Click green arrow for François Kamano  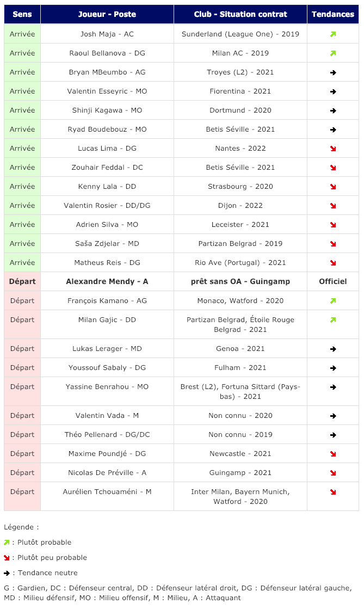(333, 301)
